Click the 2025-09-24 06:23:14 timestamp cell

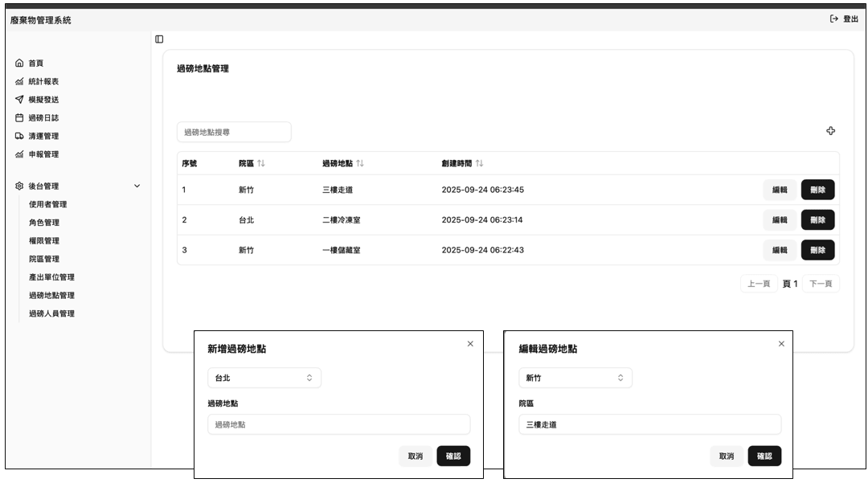click(482, 219)
